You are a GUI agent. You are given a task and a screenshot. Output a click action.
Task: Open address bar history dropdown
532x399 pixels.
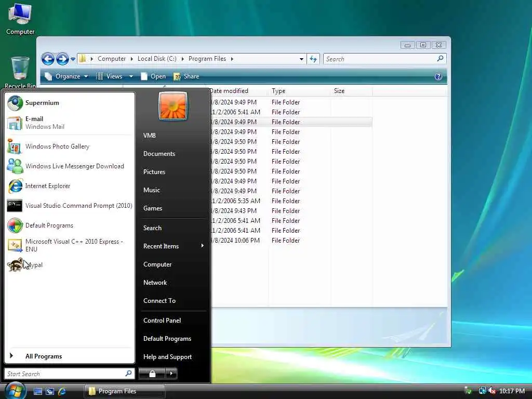[301, 59]
